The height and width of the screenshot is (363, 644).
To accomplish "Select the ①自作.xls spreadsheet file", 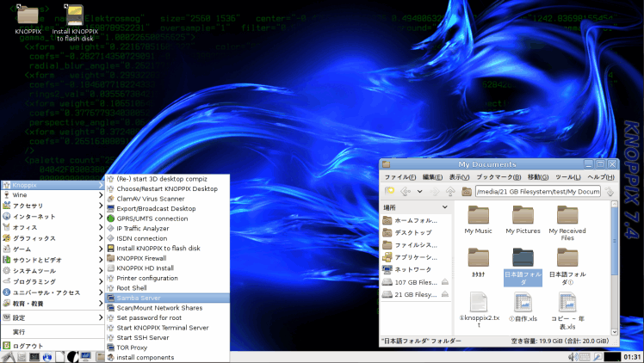I will [x=523, y=306].
